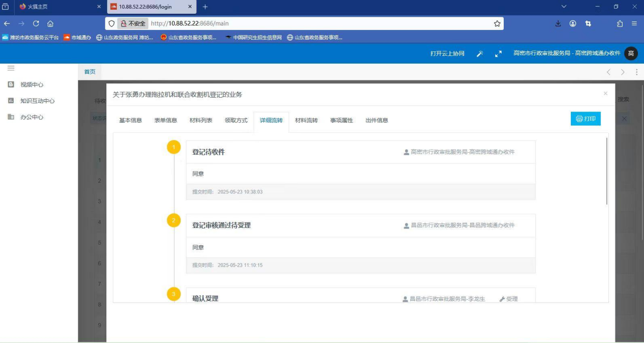Toggle fullscreen with the expand arrows icon

498,53
